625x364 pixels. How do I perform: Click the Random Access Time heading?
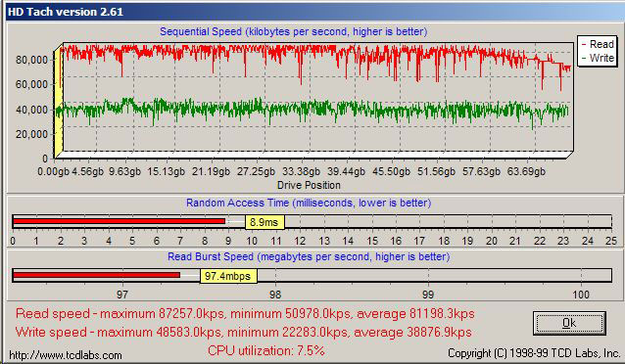click(309, 203)
